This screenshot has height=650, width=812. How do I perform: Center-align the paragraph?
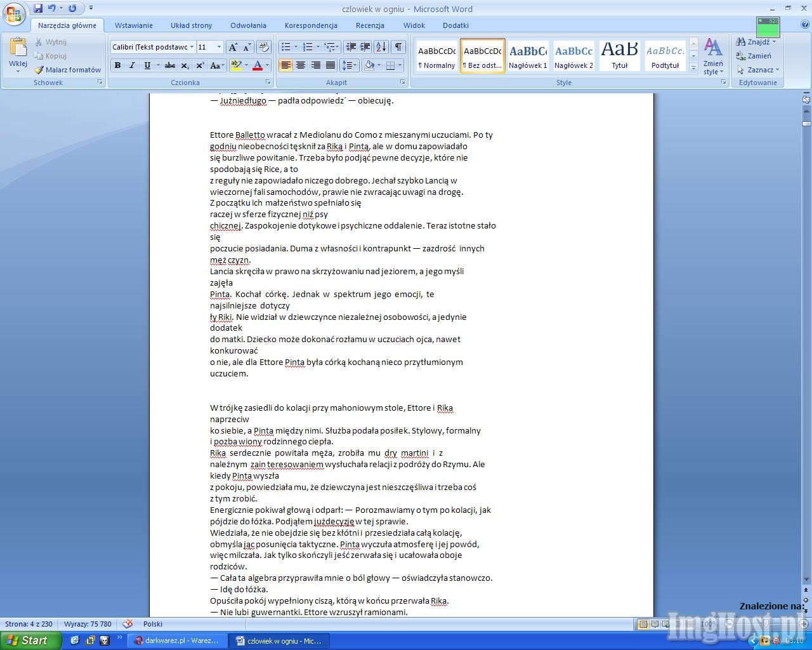pyautogui.click(x=301, y=65)
